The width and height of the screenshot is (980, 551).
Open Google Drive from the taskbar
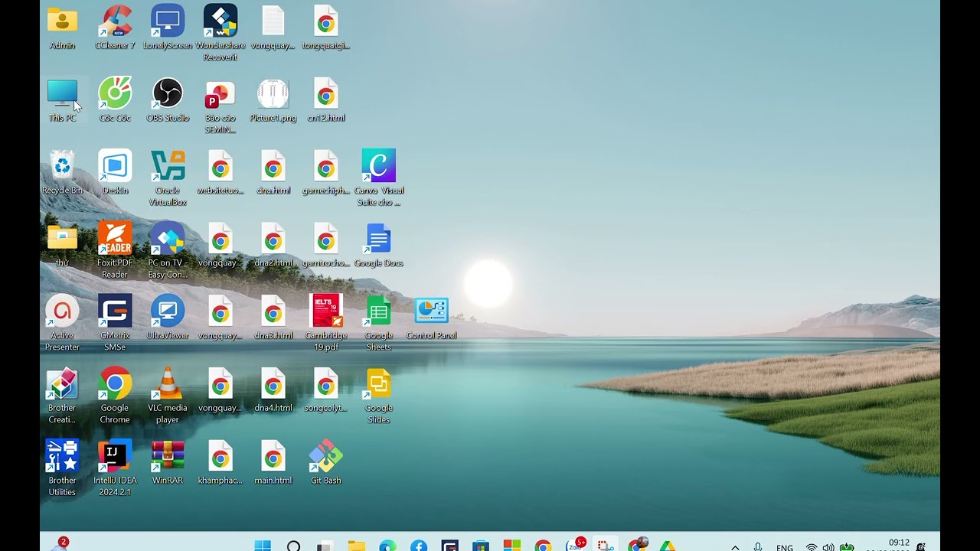point(668,546)
